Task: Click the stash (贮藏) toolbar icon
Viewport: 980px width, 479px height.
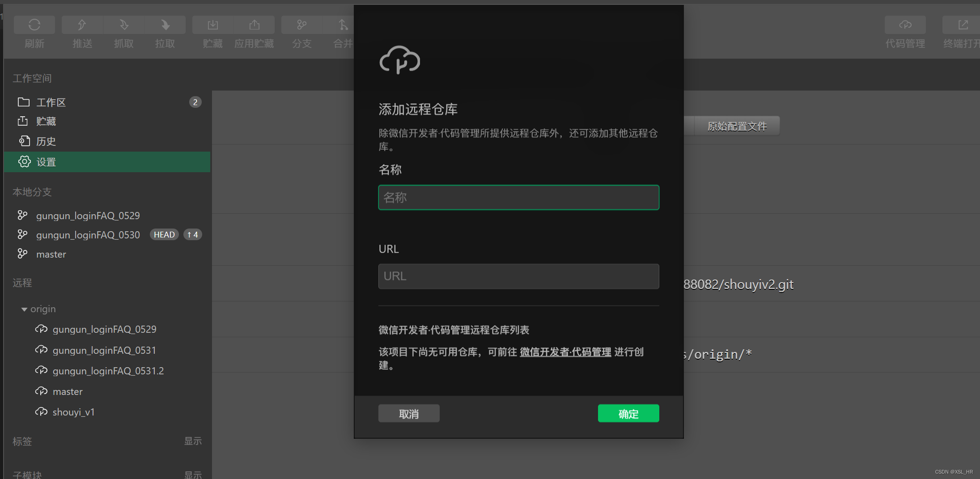Action: (213, 25)
